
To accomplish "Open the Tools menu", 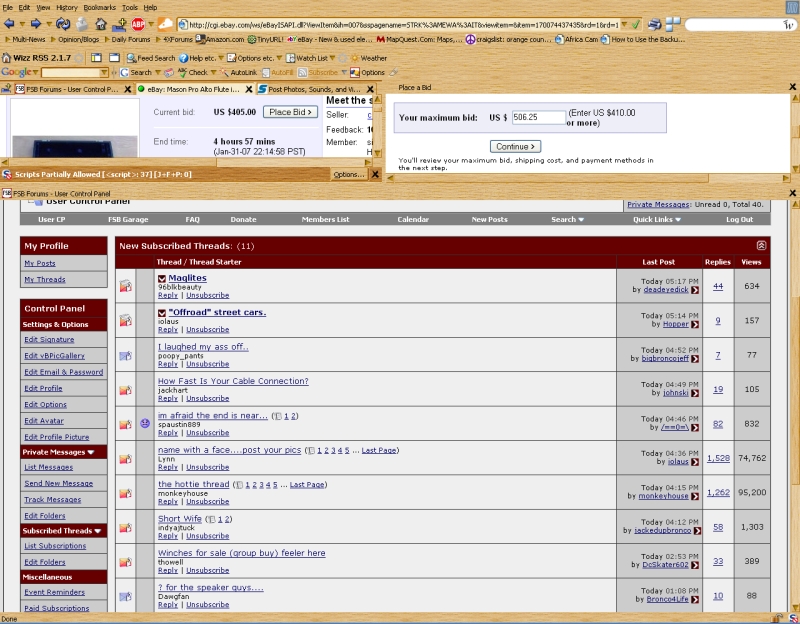I will pos(130,7).
